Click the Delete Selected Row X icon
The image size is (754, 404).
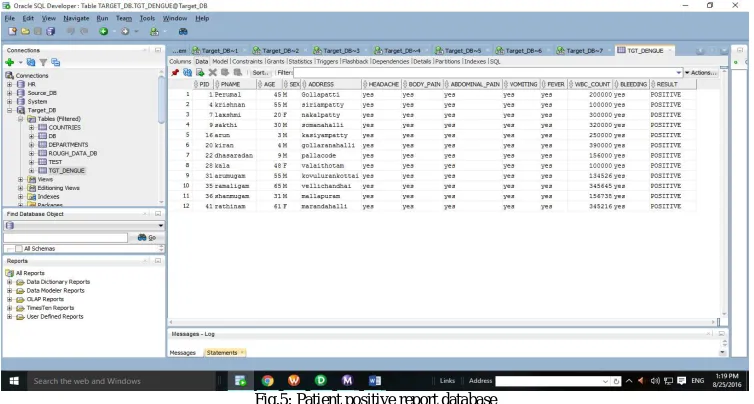pyautogui.click(x=213, y=73)
